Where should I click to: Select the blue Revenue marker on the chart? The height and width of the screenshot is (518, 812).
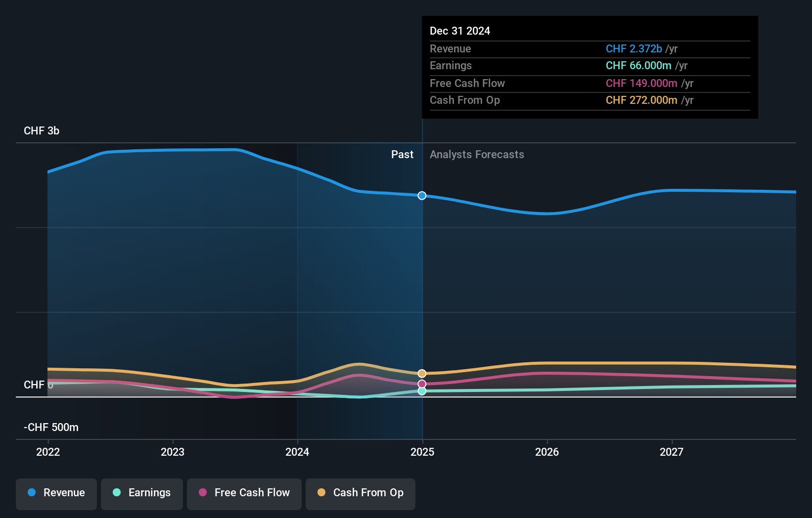[422, 196]
